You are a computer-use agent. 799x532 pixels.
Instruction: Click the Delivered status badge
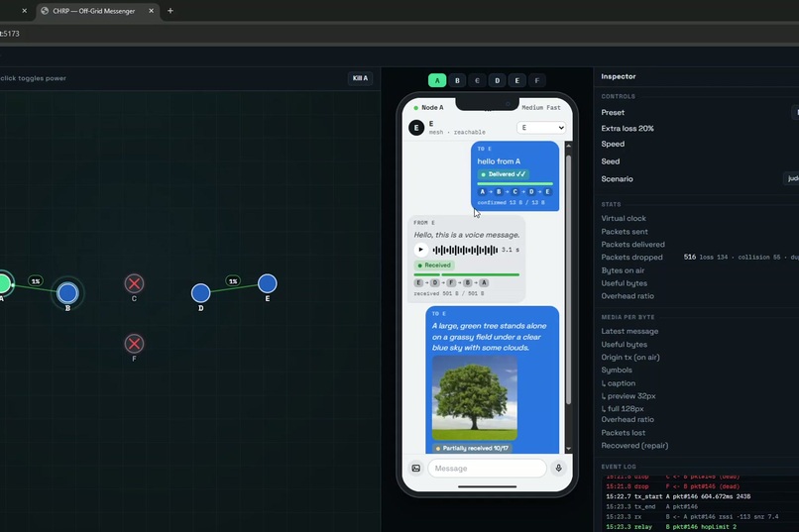504,174
